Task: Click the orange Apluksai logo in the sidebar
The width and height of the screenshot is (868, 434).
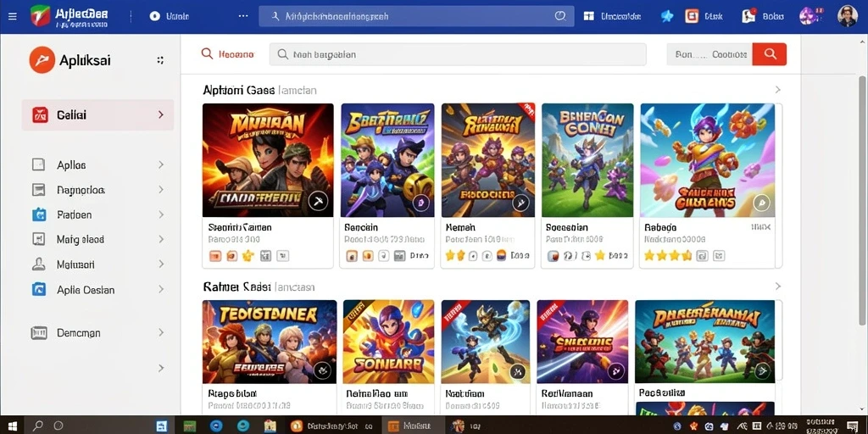Action: coord(42,60)
